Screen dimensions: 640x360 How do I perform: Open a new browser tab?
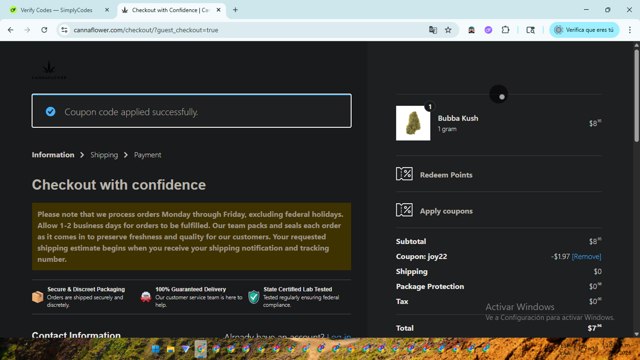pos(235,10)
